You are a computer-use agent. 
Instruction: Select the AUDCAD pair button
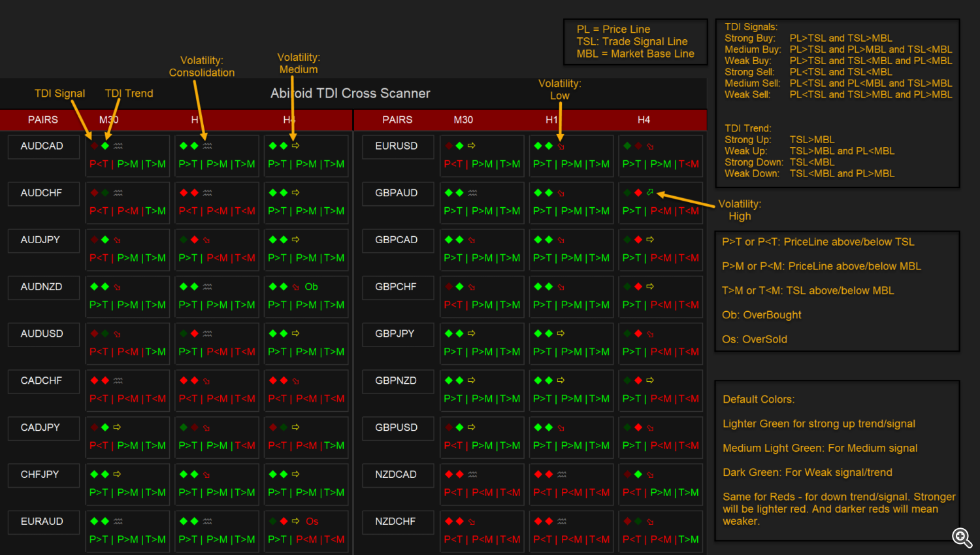coord(42,146)
